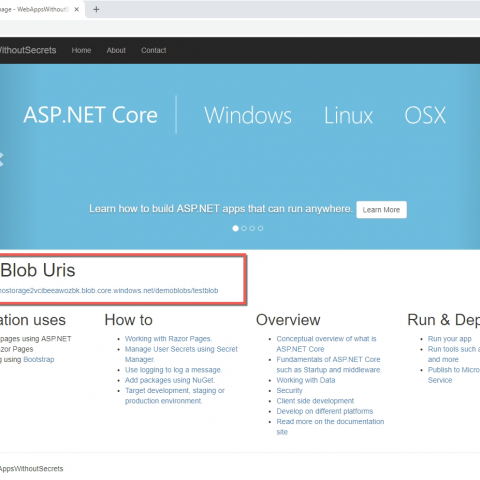Screen dimensions: 480x480
Task: Click the How to heading
Action: 129,320
